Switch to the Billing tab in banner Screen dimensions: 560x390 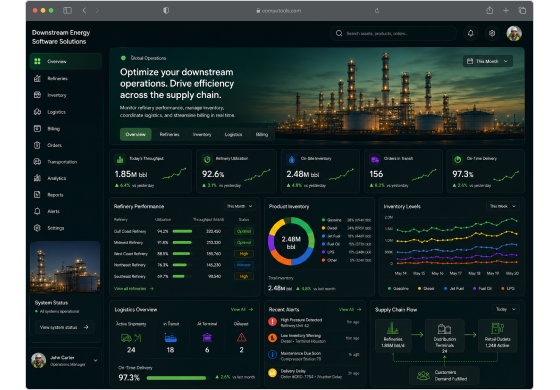[x=262, y=135]
